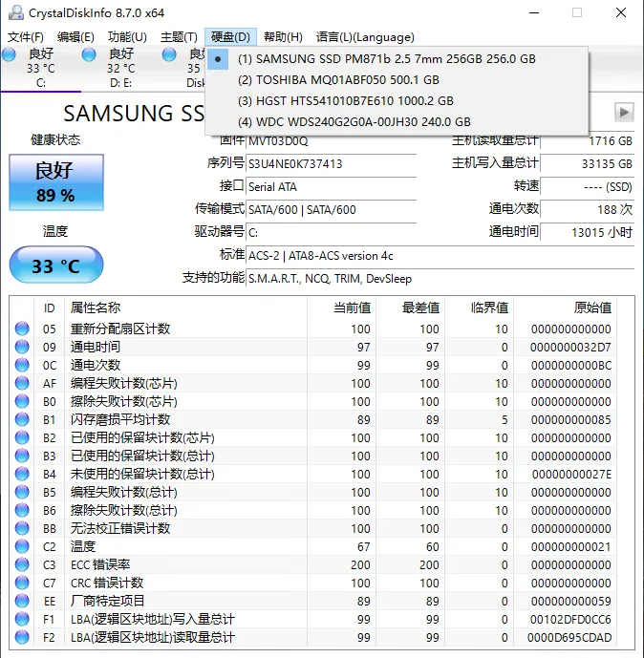This screenshot has height=658, width=644.
Task: Click the 良好 89 % health status button
Action: point(56,182)
